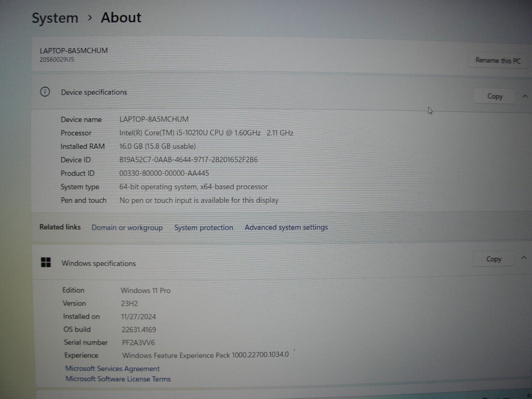Click the Experience label

(81, 355)
